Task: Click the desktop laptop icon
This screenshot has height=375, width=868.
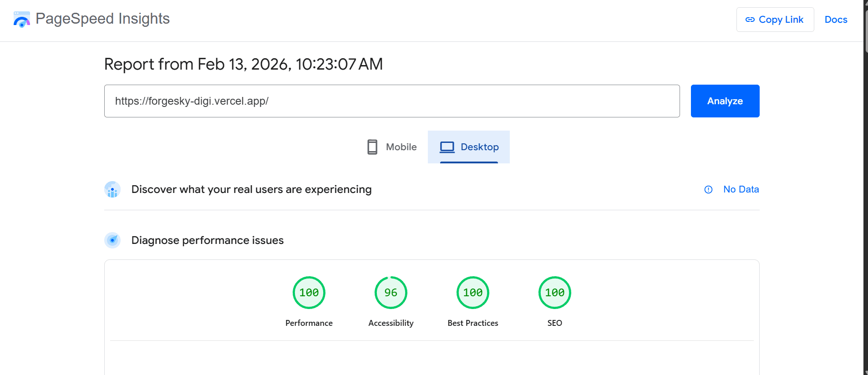Action: tap(447, 147)
